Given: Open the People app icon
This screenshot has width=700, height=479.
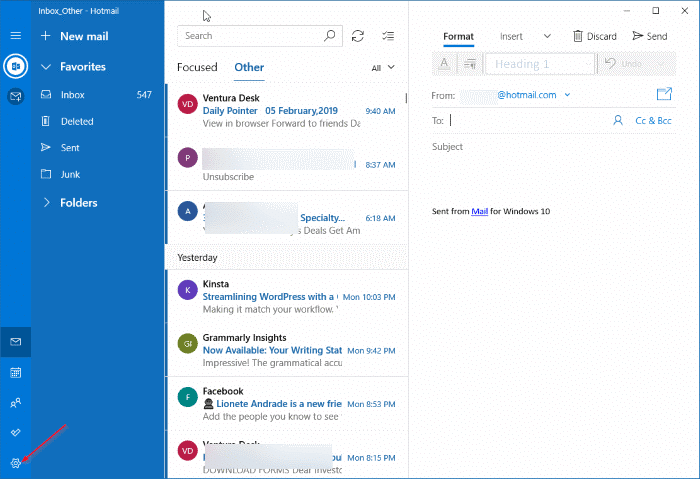Looking at the screenshot, I should tap(16, 403).
